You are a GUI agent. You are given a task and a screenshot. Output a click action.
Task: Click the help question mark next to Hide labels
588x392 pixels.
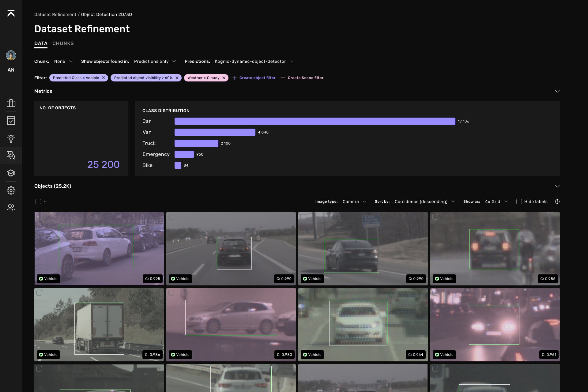tap(557, 202)
